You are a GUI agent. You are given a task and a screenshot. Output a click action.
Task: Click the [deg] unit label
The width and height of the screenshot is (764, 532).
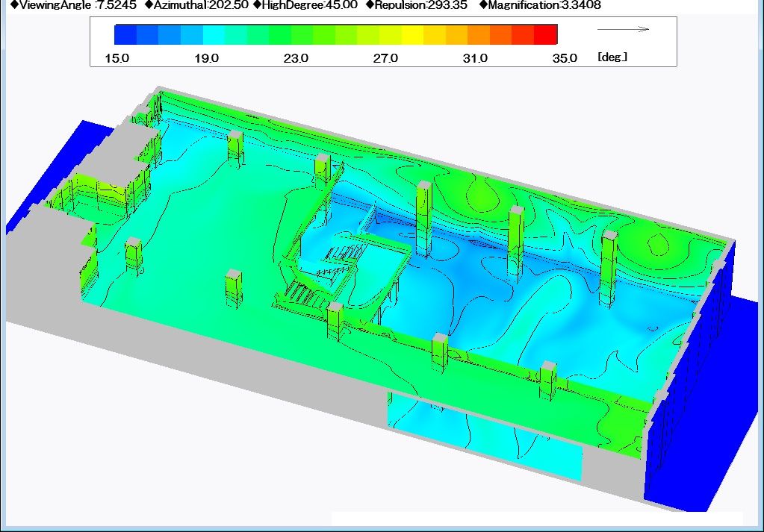612,57
